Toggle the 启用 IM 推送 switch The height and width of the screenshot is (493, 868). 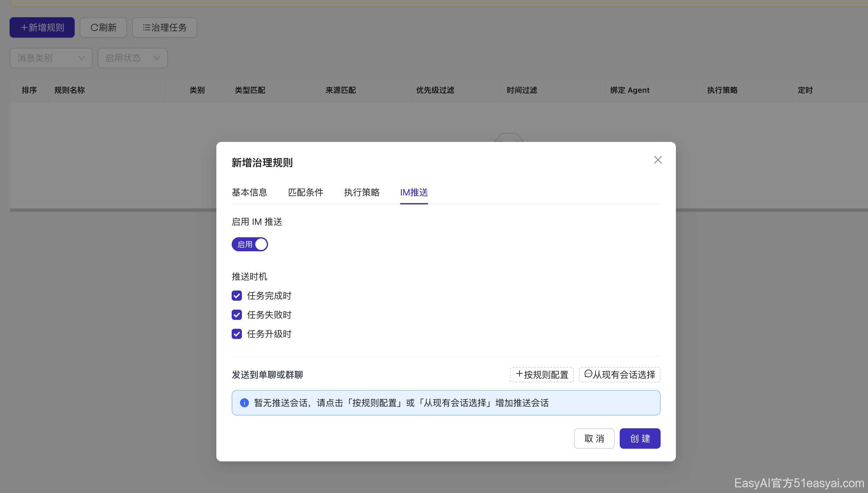[250, 244]
